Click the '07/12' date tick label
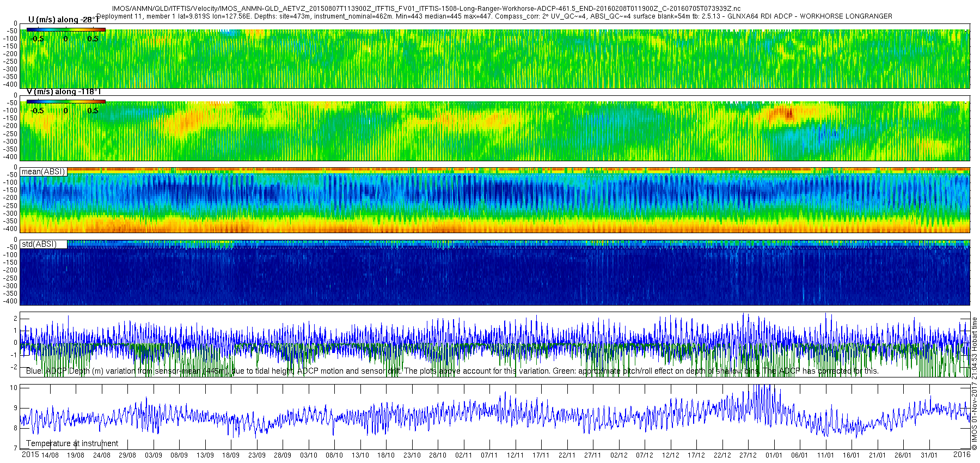This screenshot has width=980, height=463. pyautogui.click(x=645, y=455)
